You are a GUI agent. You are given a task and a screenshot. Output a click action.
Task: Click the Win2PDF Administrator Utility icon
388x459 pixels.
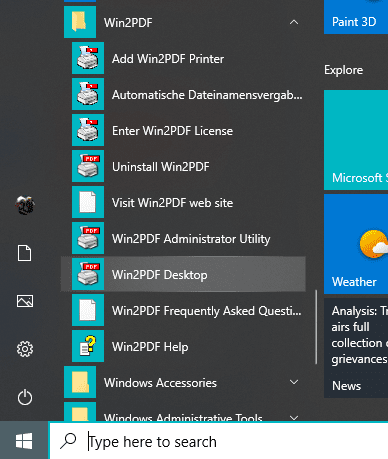click(x=88, y=238)
